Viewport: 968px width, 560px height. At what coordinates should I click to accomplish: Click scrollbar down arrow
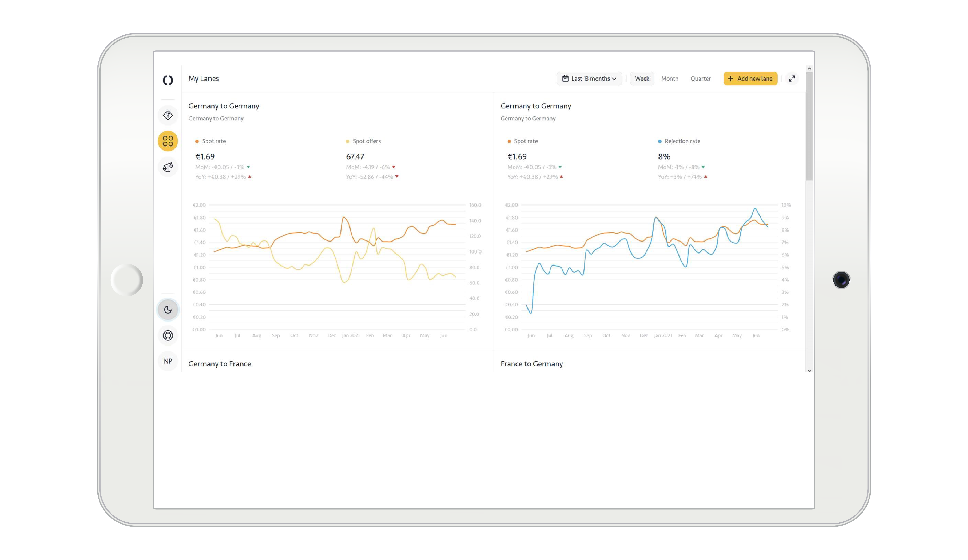(x=809, y=371)
